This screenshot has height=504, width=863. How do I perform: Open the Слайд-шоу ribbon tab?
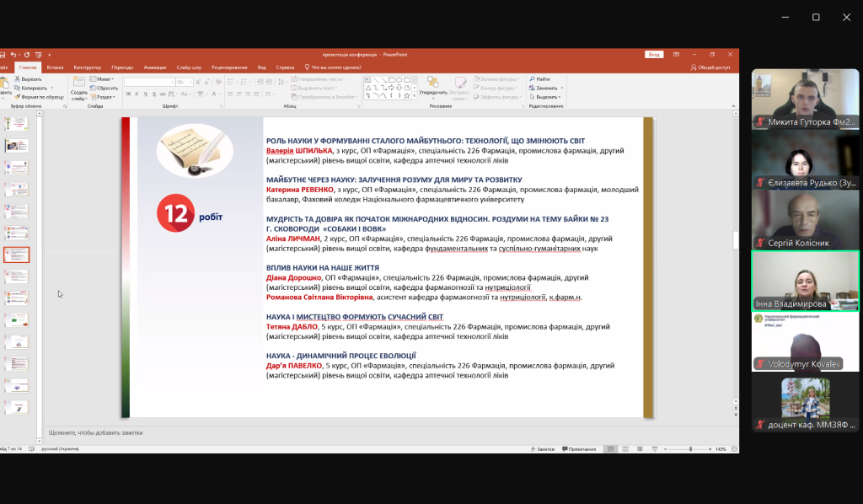tap(189, 67)
